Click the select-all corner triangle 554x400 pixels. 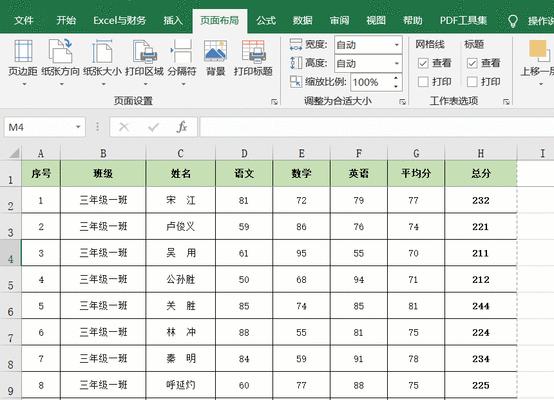[14, 153]
